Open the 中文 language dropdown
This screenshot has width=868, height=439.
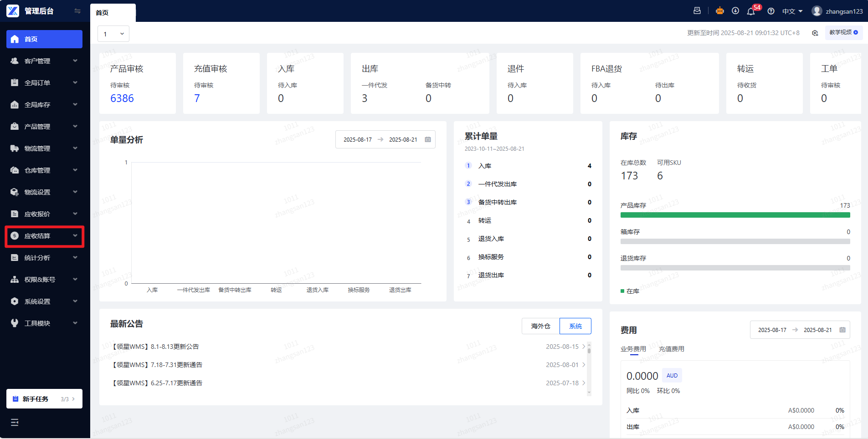coord(792,11)
